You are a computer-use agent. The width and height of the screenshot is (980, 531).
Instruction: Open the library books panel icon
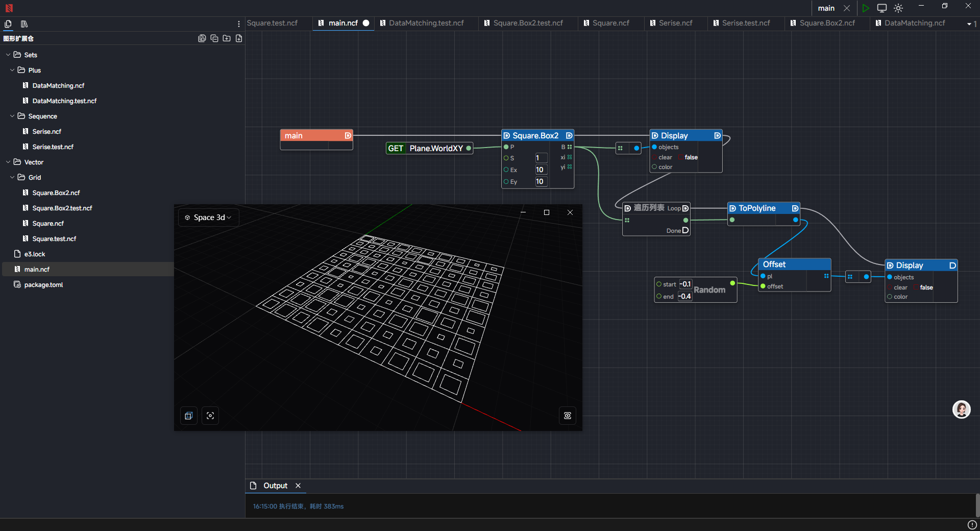24,24
